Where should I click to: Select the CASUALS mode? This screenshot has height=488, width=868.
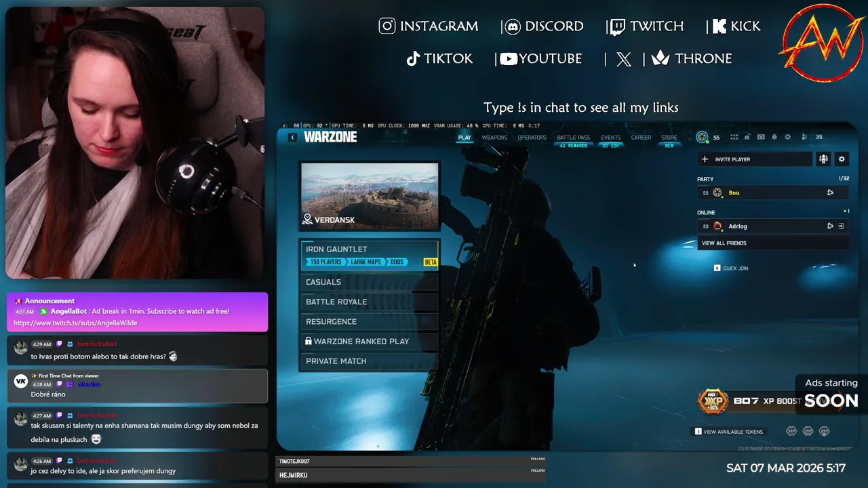click(x=370, y=282)
